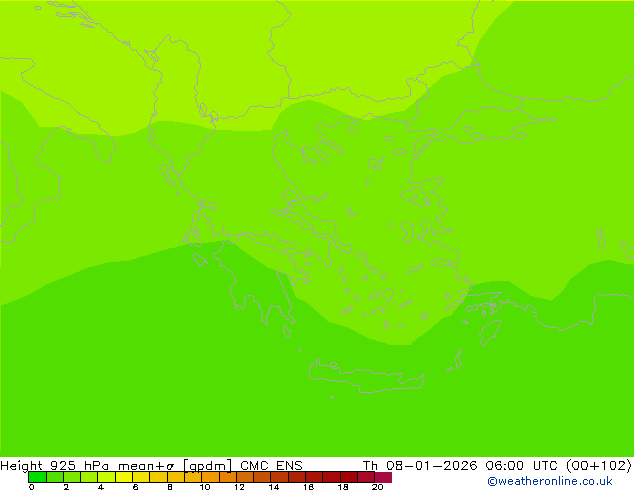Click the 'mean+σ' label in the caption
The image size is (634, 490).
click(x=146, y=466)
